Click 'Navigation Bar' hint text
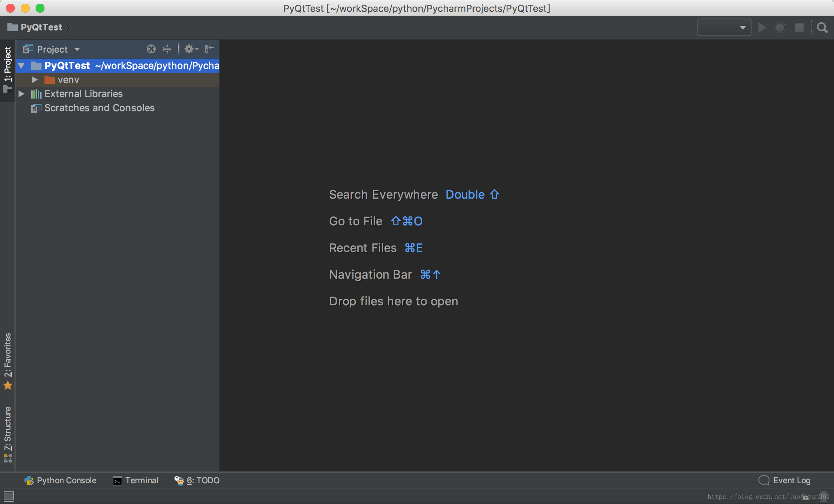This screenshot has width=834, height=504. [x=371, y=275]
